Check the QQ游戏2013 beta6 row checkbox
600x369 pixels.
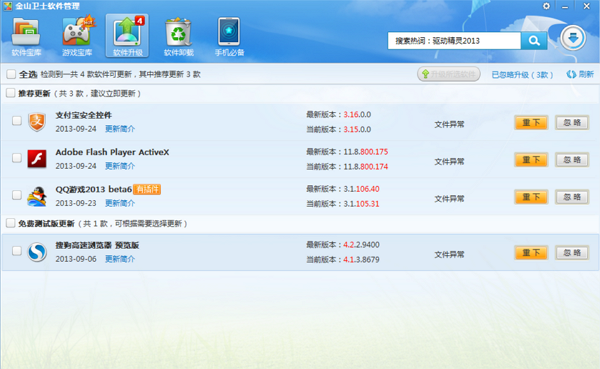[17, 195]
